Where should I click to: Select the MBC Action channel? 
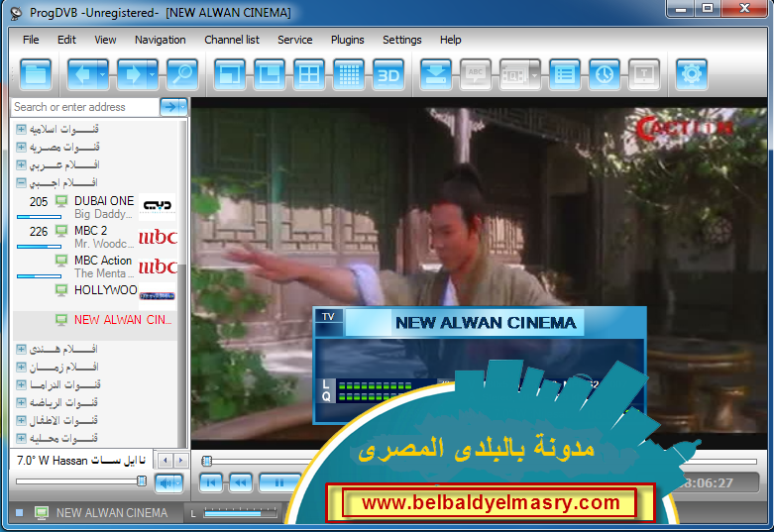coord(95,266)
